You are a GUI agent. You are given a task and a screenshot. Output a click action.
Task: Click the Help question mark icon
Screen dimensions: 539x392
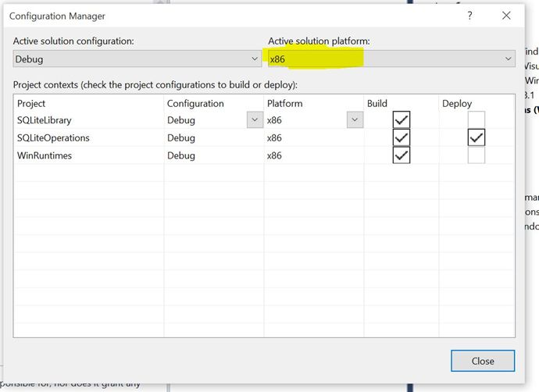tap(469, 16)
